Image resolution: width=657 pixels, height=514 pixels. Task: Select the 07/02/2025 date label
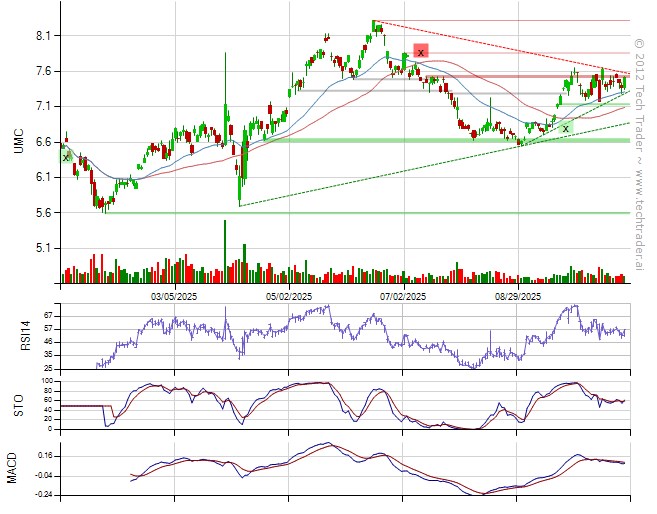click(x=404, y=297)
